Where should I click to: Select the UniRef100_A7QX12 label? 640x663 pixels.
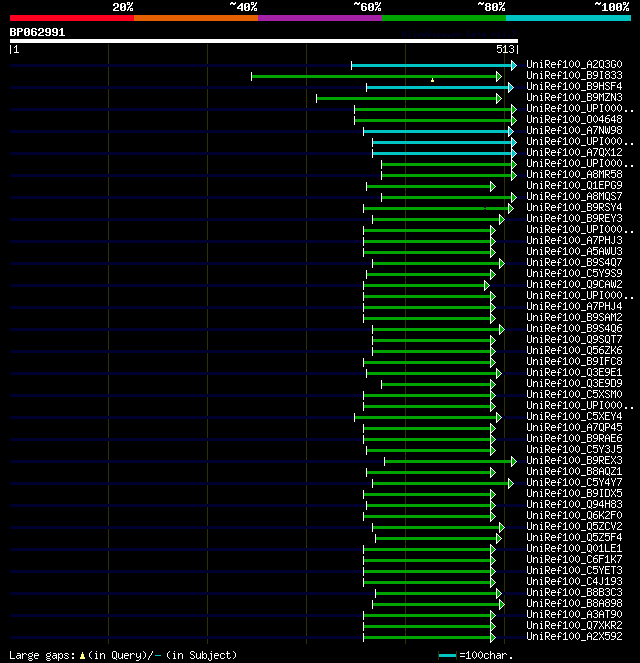click(574, 152)
